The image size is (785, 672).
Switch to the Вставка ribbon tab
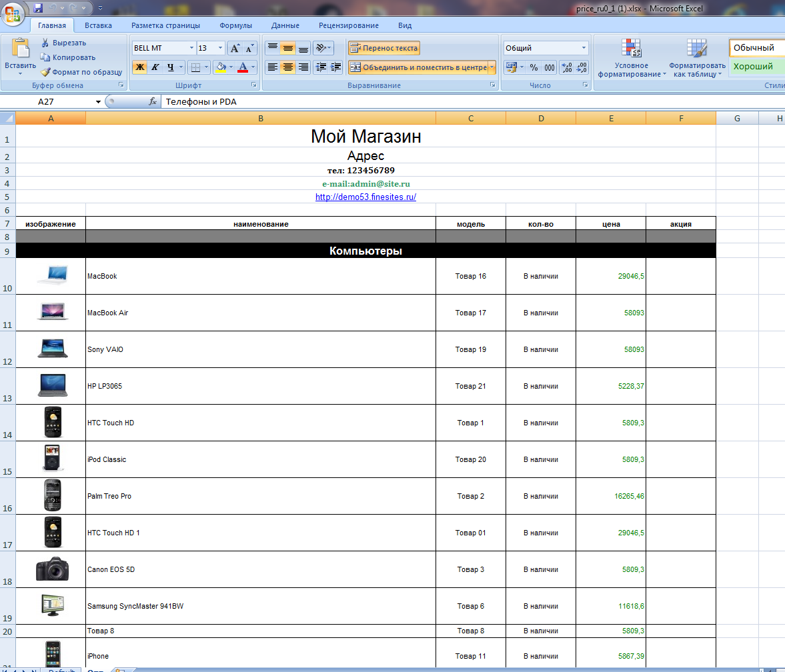coord(98,25)
